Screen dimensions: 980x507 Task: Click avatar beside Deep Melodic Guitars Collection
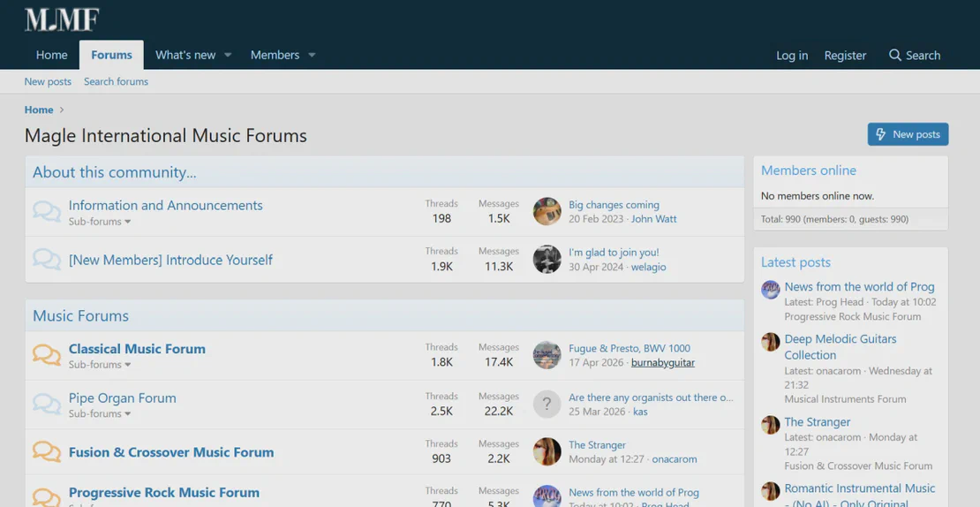[771, 342]
